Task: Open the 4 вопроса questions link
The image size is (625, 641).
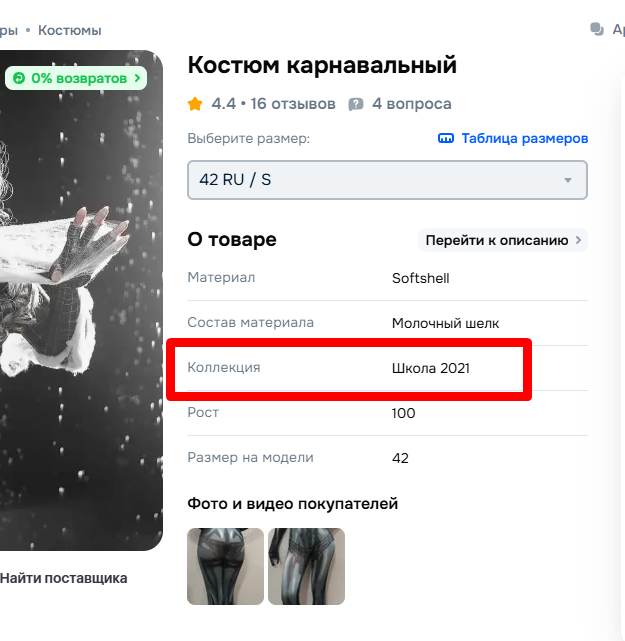Action: 411,104
